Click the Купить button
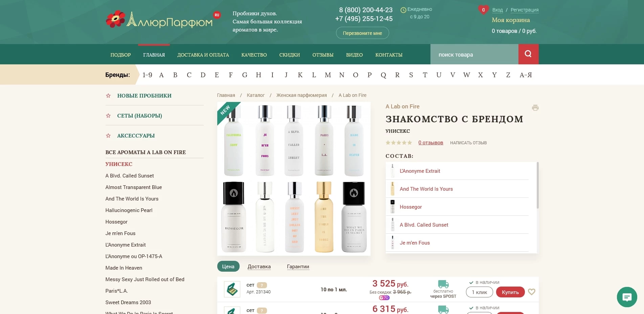This screenshot has width=644, height=314. [x=510, y=292]
